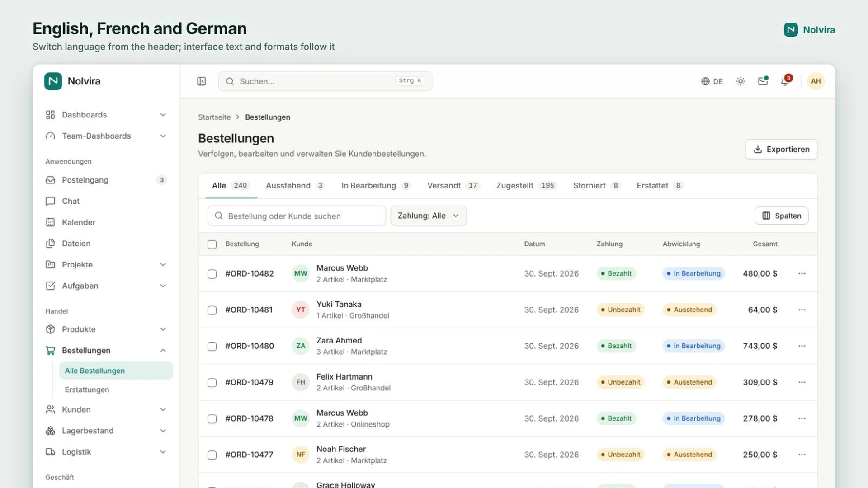
Task: Tick the checkbox for #ORD-10481
Action: click(x=212, y=310)
